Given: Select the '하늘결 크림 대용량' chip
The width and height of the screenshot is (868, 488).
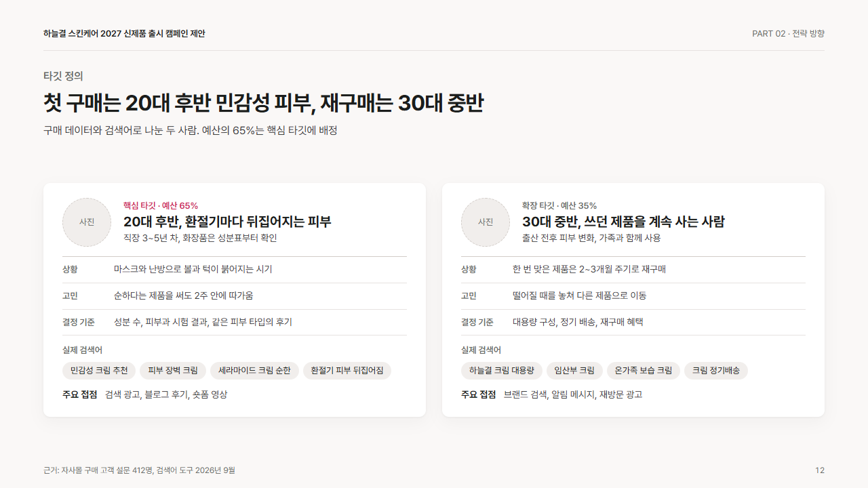Looking at the screenshot, I should (x=502, y=371).
